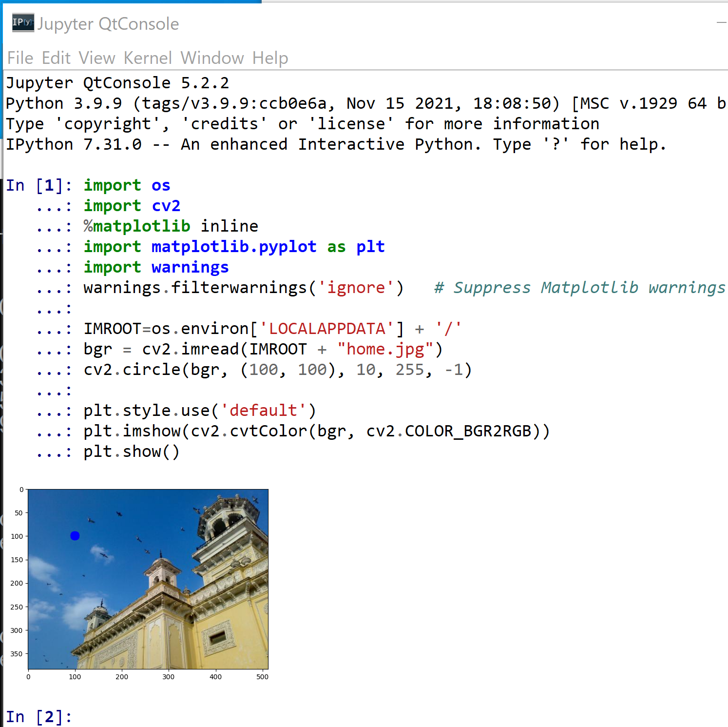This screenshot has height=727, width=728.
Task: Click the plt.show() code line
Action: click(132, 452)
